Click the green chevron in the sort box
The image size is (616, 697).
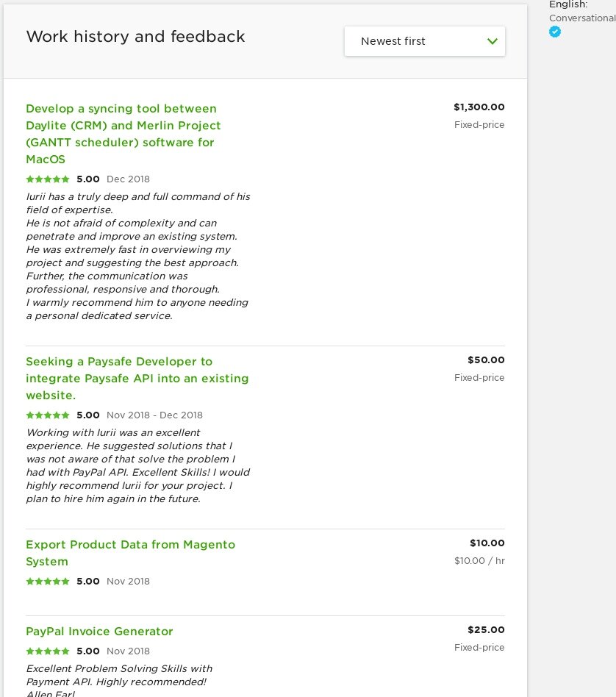click(493, 41)
